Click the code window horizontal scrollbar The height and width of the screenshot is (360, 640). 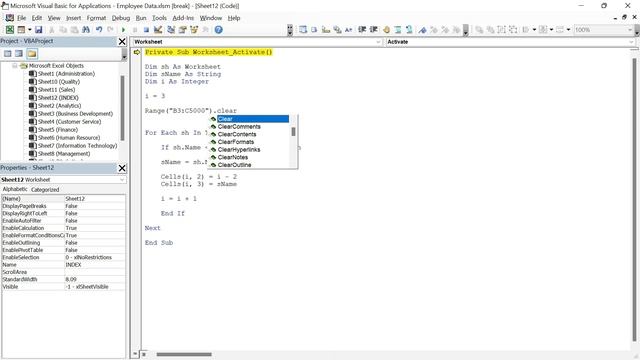(184, 354)
